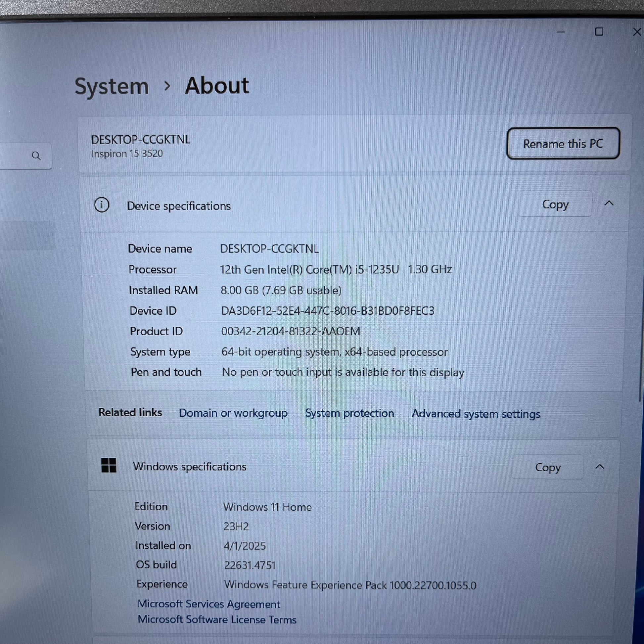This screenshot has height=644, width=644.
Task: Copy the Windows specifications
Action: point(548,467)
